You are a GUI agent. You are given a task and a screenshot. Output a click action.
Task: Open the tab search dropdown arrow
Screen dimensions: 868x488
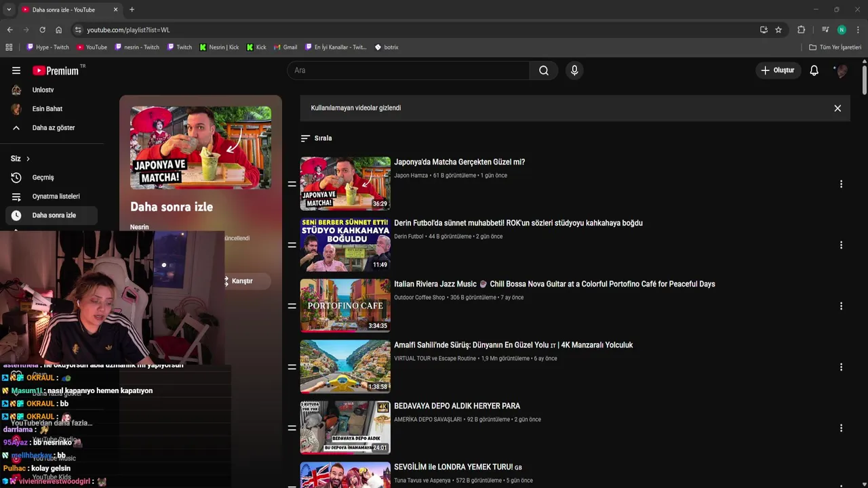(9, 9)
